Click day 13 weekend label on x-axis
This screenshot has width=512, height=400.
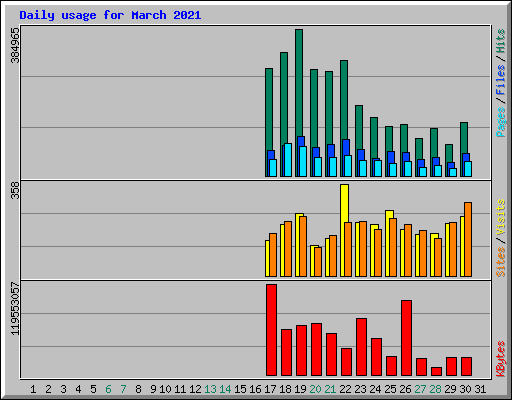pos(210,389)
